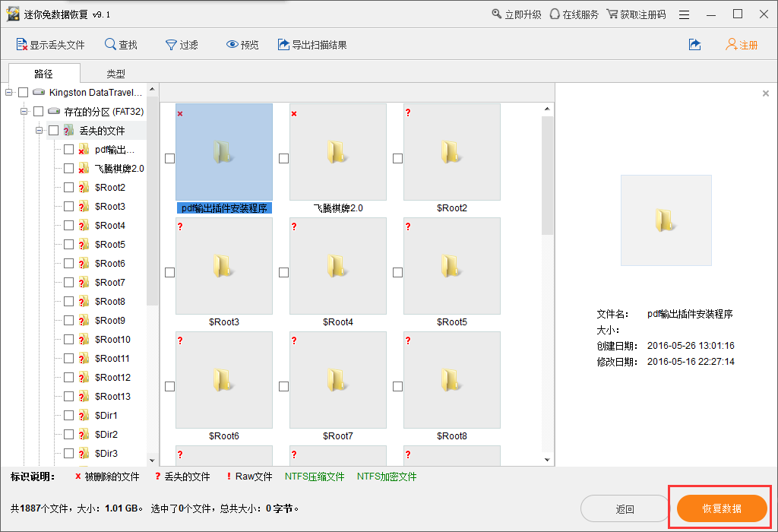The width and height of the screenshot is (778, 532).
Task: Select $Root13 in the folder tree
Action: (112, 397)
